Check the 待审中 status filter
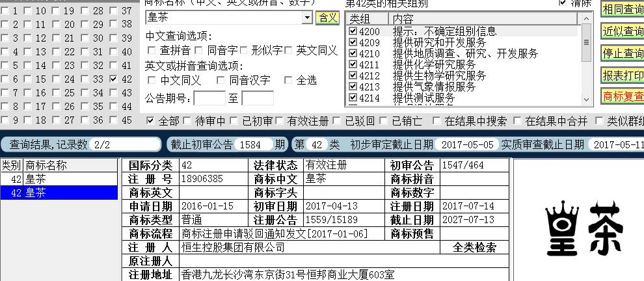Viewport: 644px width, 281px height. pos(187,121)
